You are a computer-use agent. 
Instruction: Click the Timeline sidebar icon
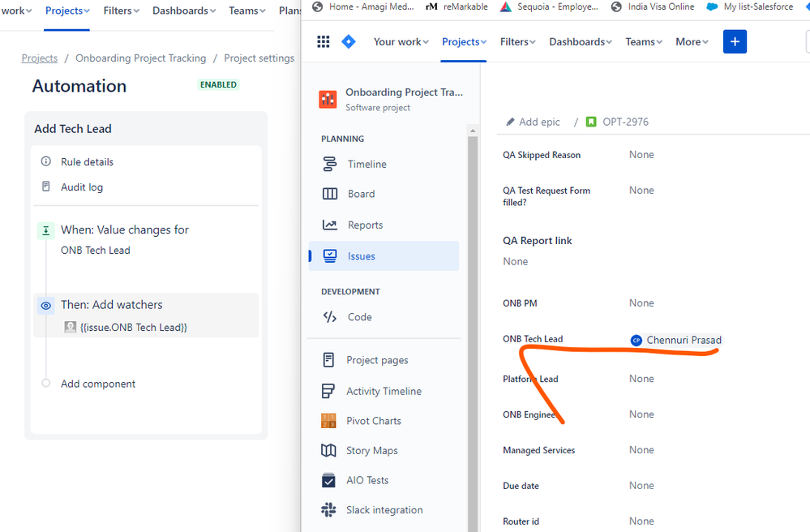point(329,164)
